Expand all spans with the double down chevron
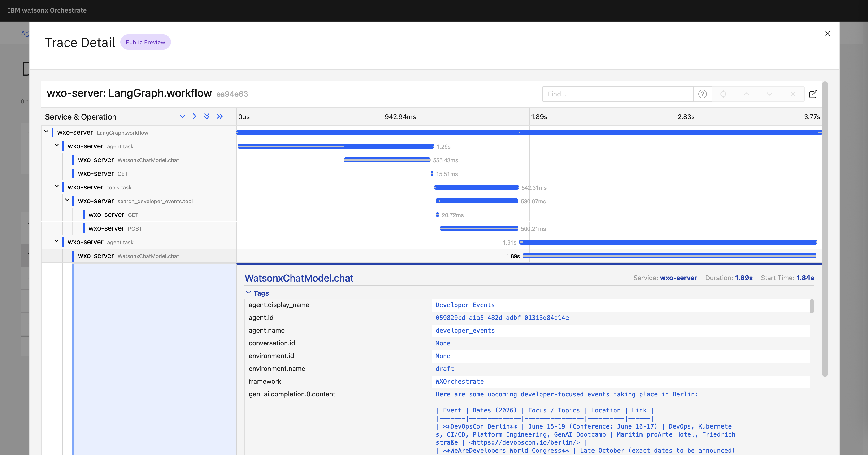This screenshot has height=455, width=868. pos(207,116)
